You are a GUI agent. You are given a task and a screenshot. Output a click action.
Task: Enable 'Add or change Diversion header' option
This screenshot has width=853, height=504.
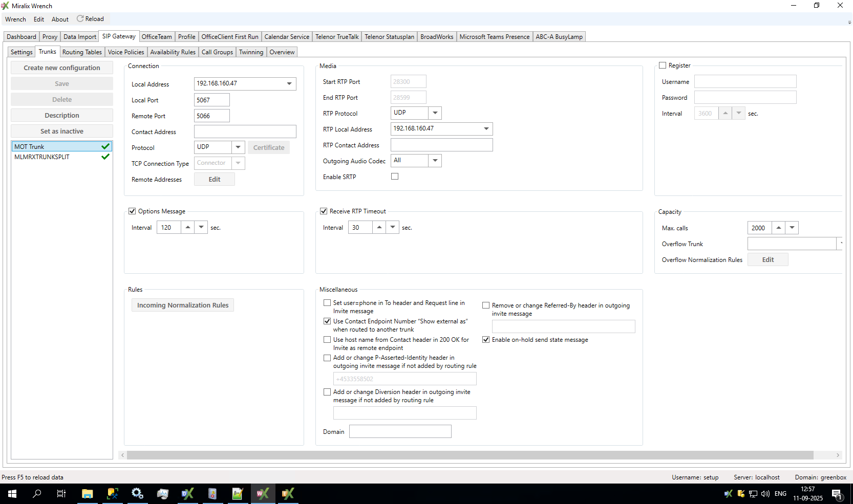327,392
